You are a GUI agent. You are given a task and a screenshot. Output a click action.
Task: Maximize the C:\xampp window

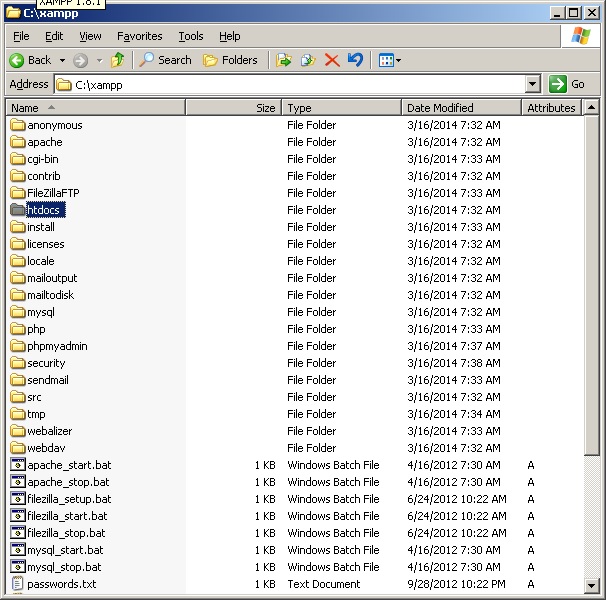(x=574, y=13)
